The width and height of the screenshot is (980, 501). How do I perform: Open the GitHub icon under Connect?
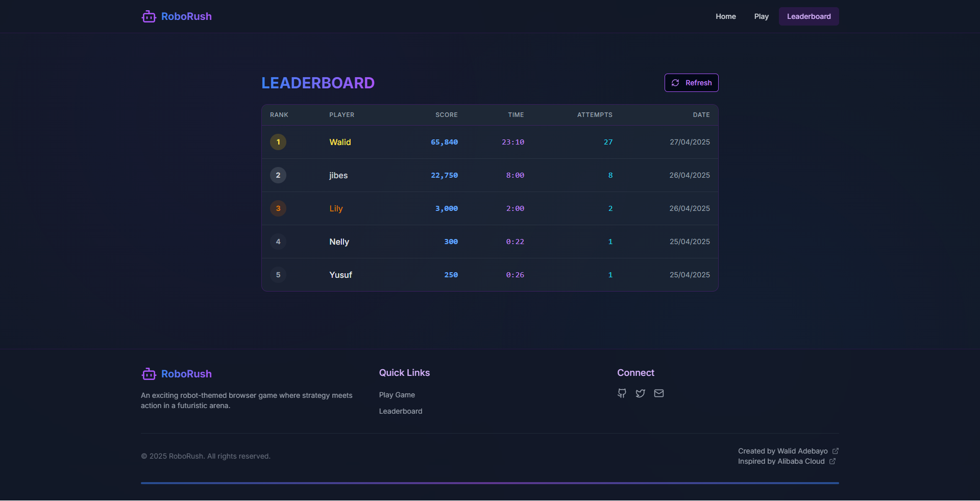[622, 393]
